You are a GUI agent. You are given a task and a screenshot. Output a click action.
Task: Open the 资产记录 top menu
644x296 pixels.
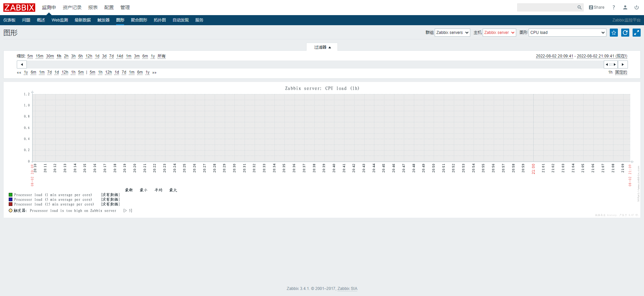(x=72, y=7)
